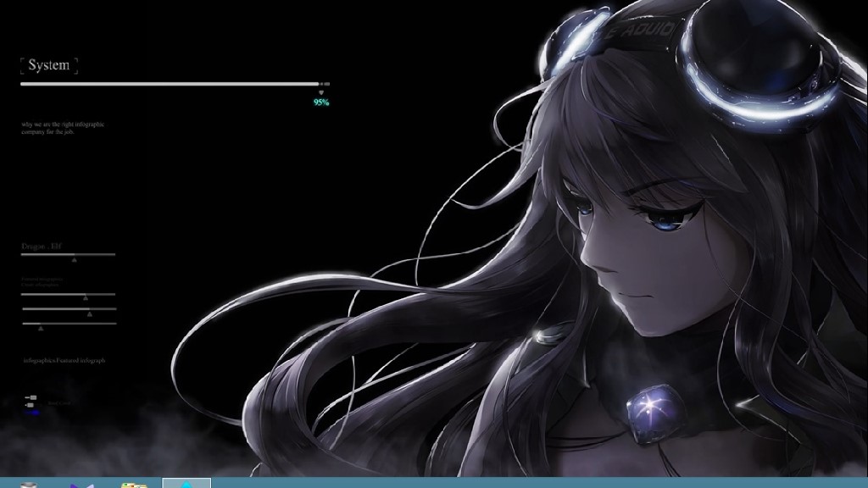This screenshot has width=868, height=488.
Task: Click the System progress bar at 95%
Action: tap(175, 84)
